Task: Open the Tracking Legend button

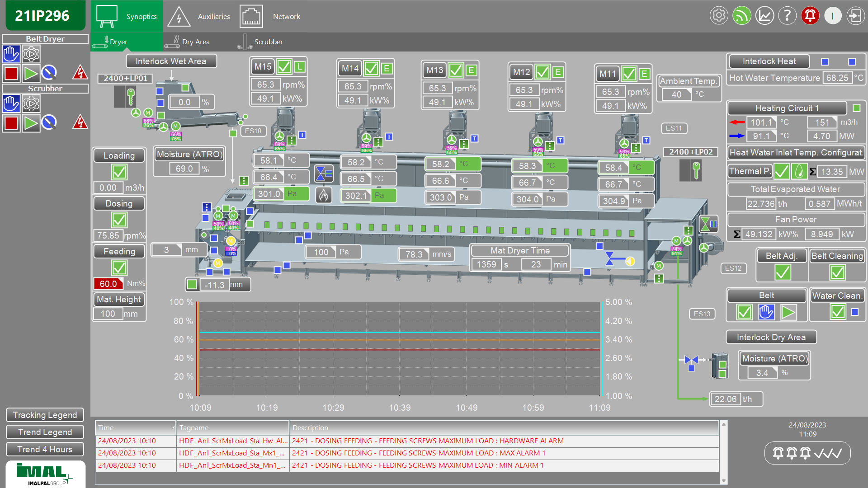Action: [45, 415]
